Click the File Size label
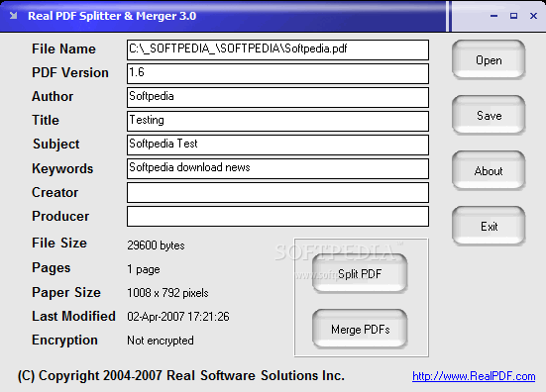This screenshot has height=392, width=546. (59, 243)
